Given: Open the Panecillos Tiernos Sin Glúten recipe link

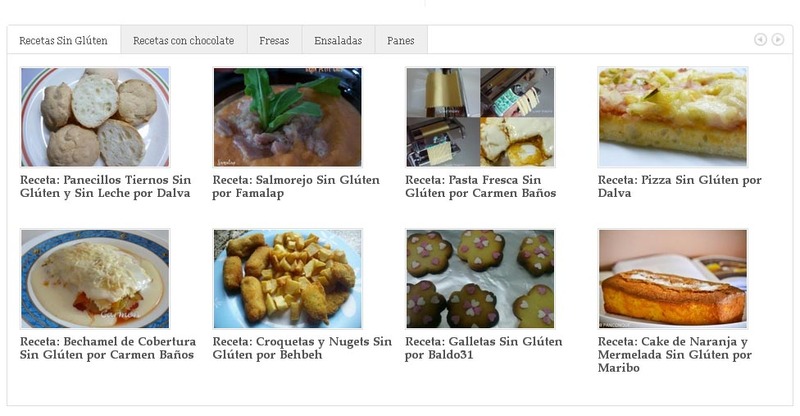Looking at the screenshot, I should (106, 186).
